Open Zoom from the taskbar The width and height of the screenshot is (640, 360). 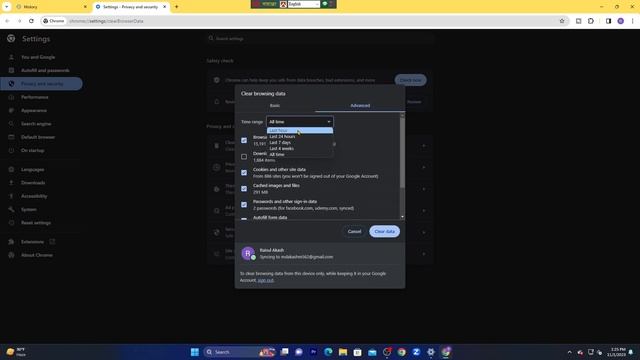click(x=416, y=352)
